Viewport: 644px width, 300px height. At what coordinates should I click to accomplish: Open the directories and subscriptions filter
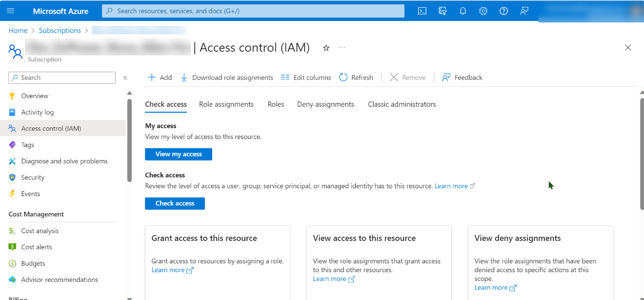(x=442, y=10)
